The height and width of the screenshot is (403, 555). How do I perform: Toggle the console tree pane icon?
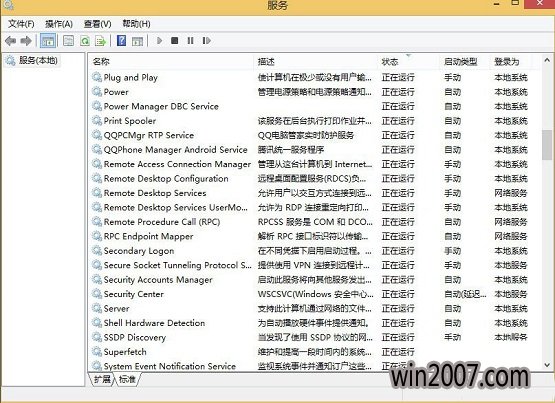(x=48, y=41)
